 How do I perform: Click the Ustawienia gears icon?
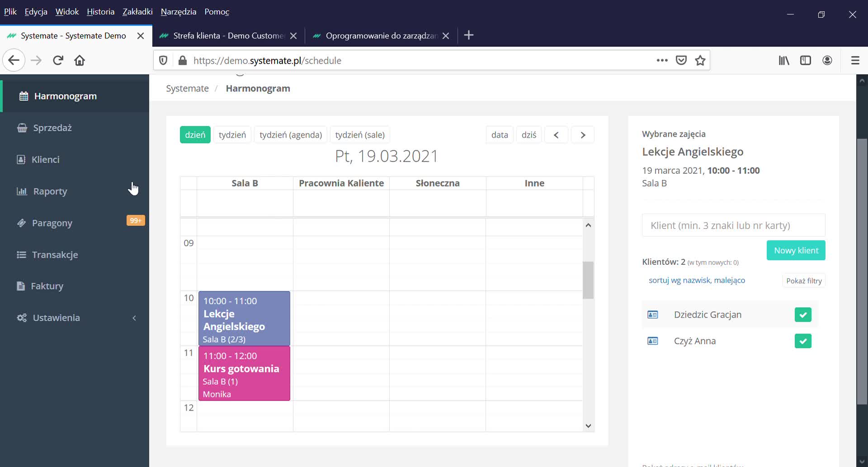coord(22,318)
